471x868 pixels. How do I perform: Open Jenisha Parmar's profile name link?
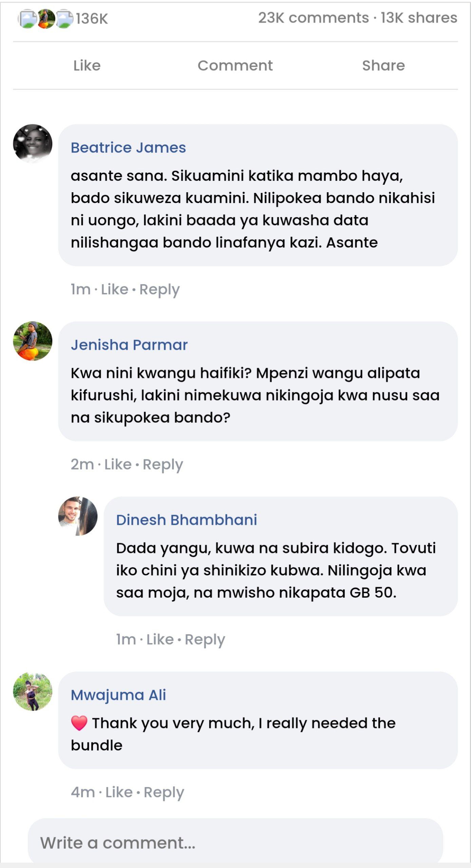(129, 345)
